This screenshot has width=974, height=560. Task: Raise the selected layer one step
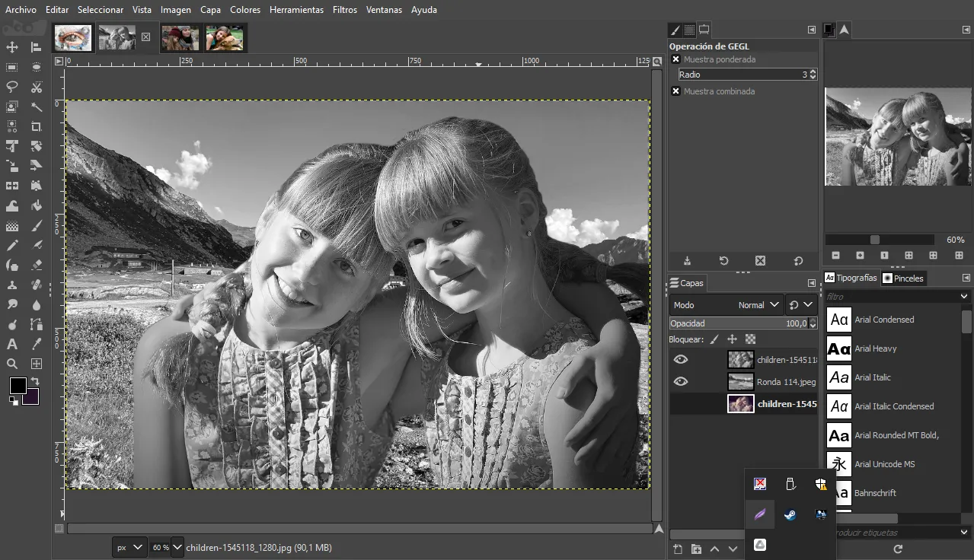tap(714, 549)
